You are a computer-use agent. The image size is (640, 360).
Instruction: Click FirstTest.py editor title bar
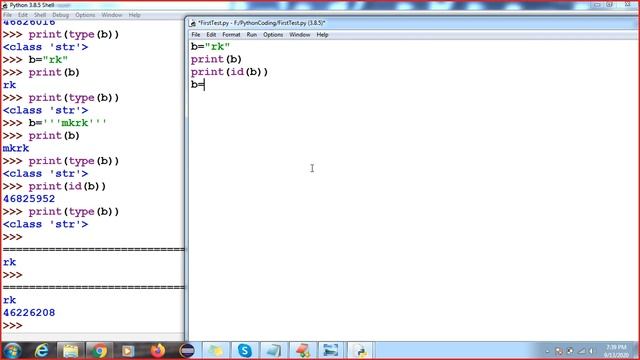412,23
